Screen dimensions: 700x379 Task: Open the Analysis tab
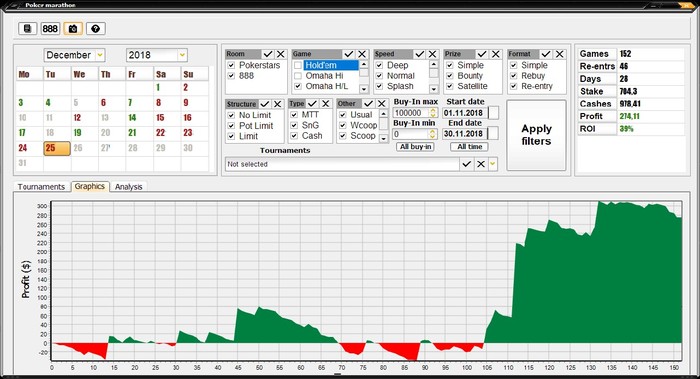129,187
